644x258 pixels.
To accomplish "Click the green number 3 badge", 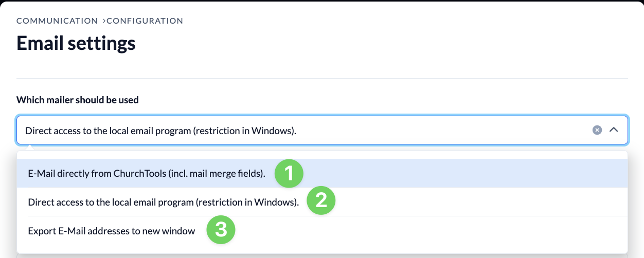I will pos(221,230).
